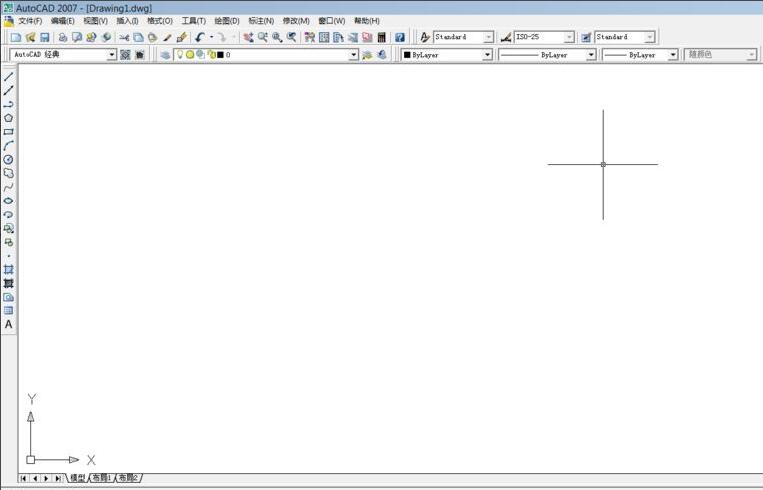Click the Save icon in toolbar

[x=44, y=37]
